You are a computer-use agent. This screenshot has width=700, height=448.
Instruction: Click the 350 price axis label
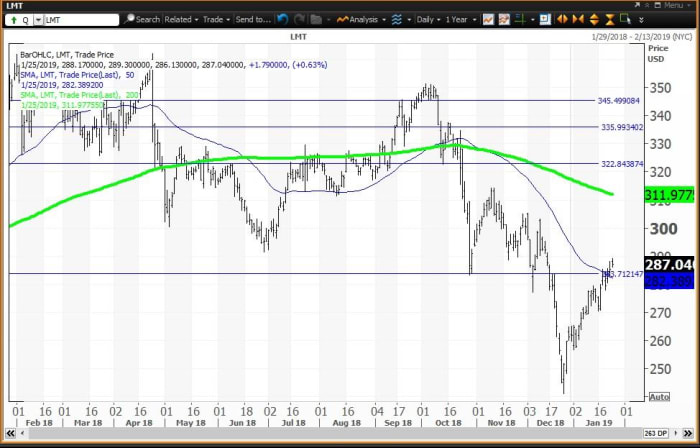(660, 87)
